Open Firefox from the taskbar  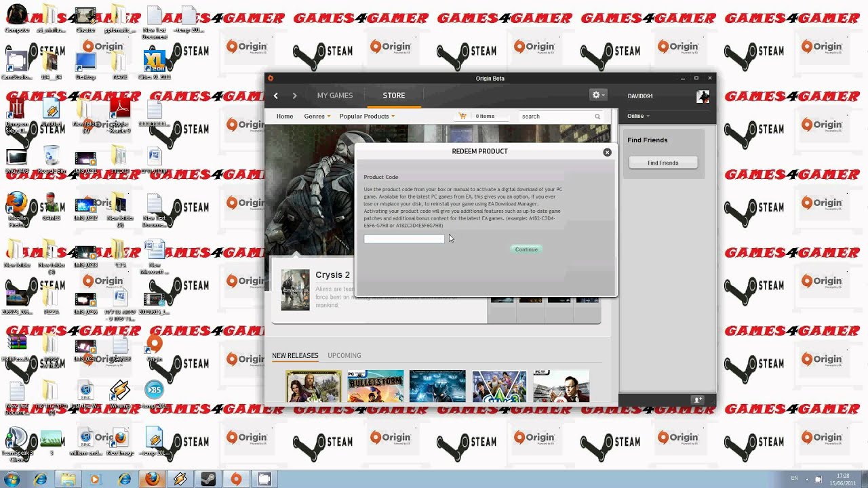pos(153,479)
